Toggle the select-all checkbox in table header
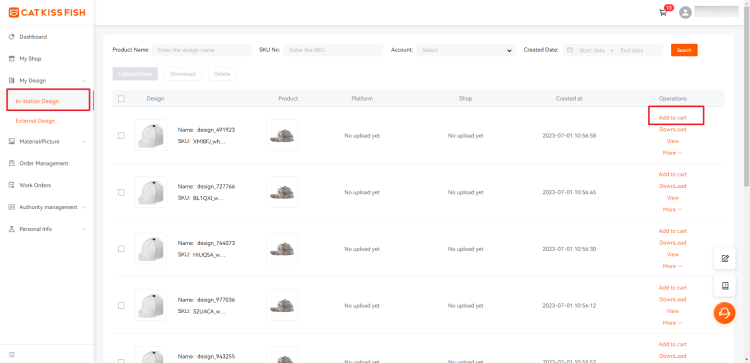 tap(121, 99)
